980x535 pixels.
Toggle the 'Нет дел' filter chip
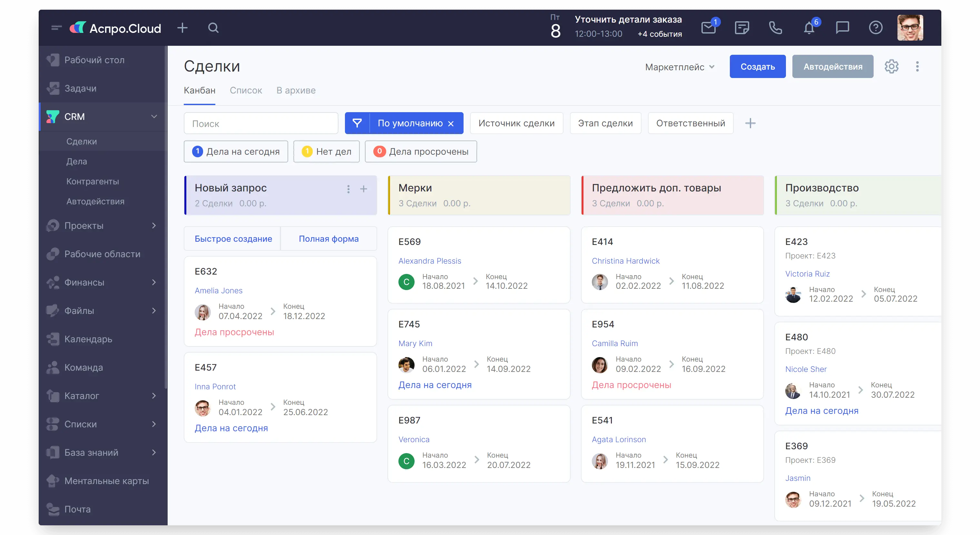tap(327, 152)
